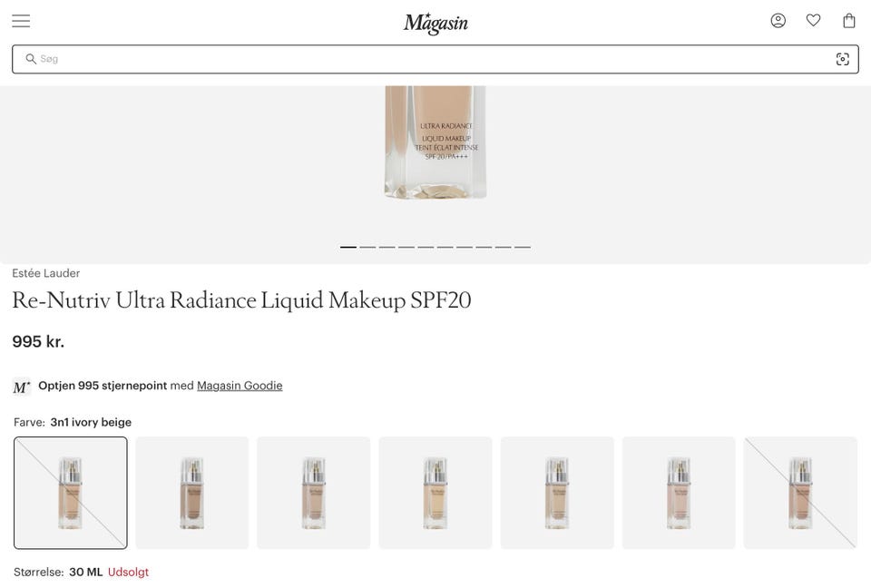
Task: Select the third foundation shade swatch
Action: 313,493
